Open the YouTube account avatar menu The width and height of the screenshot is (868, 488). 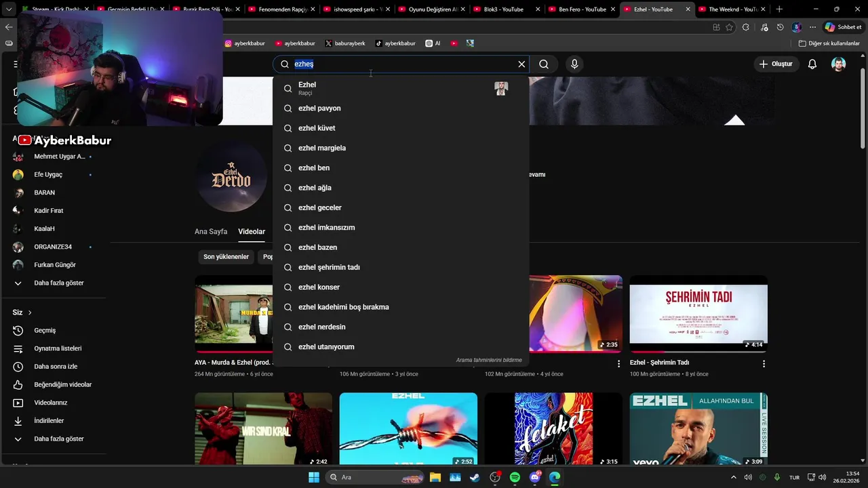click(839, 64)
